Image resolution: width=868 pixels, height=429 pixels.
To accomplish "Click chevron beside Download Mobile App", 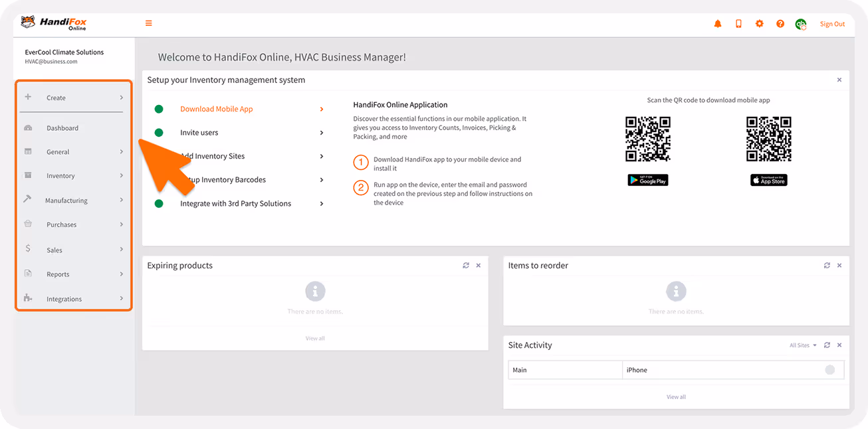I will coord(322,109).
